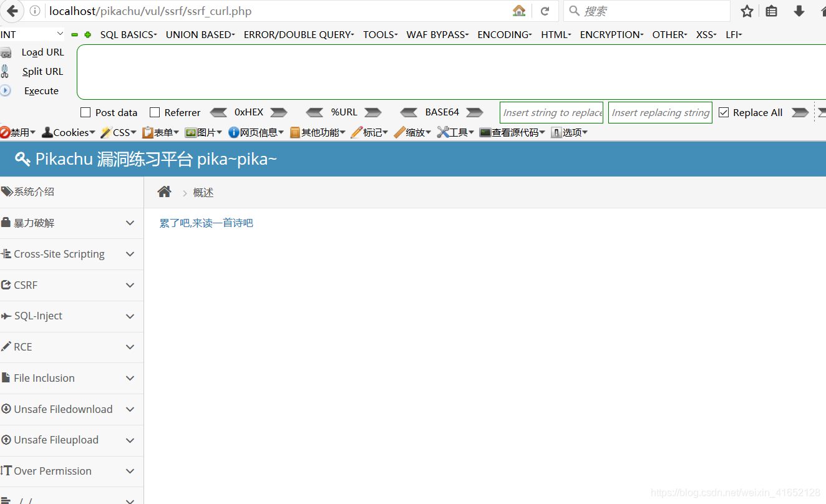Click the Execute button label
The width and height of the screenshot is (826, 504).
click(x=41, y=91)
